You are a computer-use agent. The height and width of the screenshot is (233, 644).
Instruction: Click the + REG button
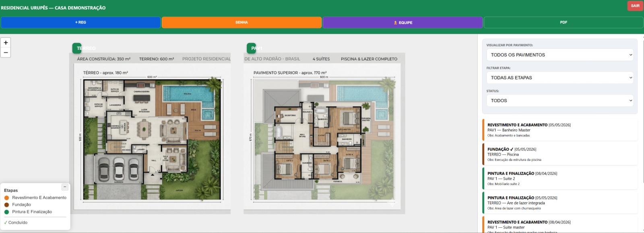(x=80, y=23)
